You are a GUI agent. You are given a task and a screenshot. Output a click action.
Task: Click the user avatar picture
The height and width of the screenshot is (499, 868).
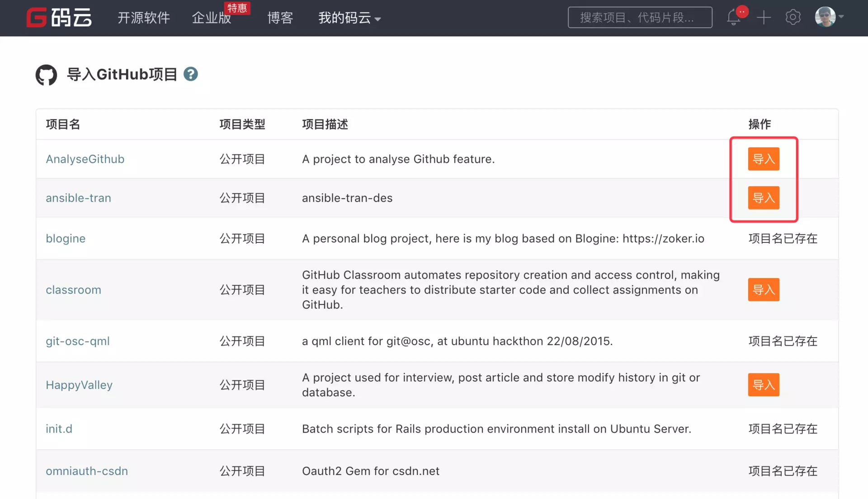pos(825,17)
